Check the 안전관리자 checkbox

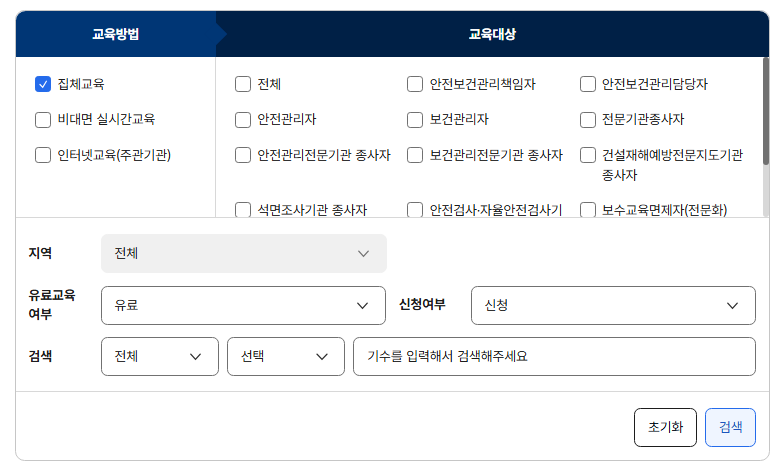[243, 120]
